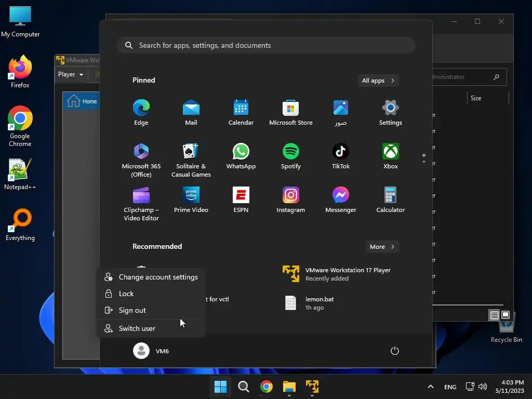Select My Computer desktop icon
Viewport: 532px width, 399px height.
[x=20, y=22]
